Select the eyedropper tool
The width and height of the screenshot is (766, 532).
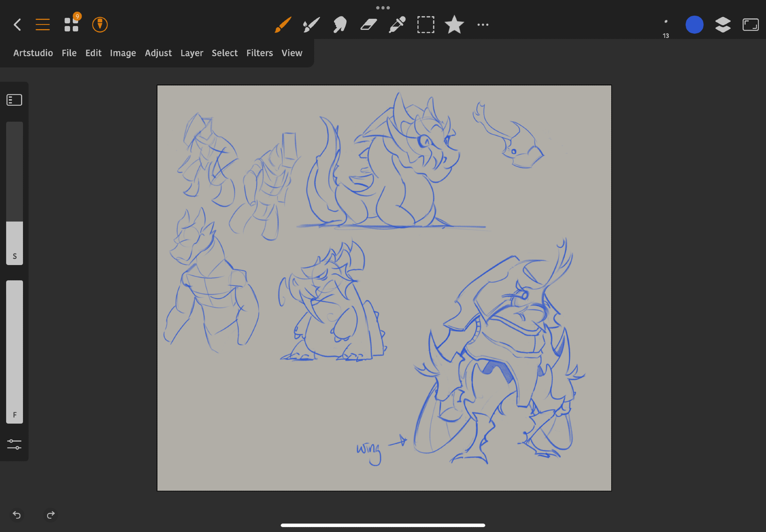pyautogui.click(x=397, y=25)
